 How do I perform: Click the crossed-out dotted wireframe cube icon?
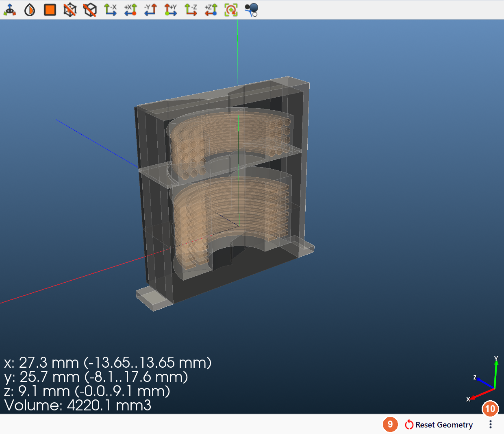(70, 10)
